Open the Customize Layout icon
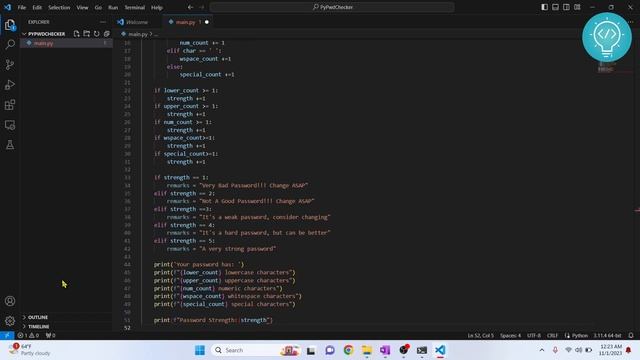This screenshot has height=360, width=640. [x=577, y=7]
